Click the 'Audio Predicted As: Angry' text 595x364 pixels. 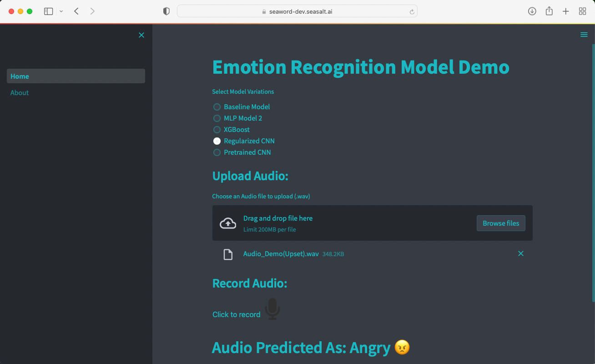click(301, 348)
